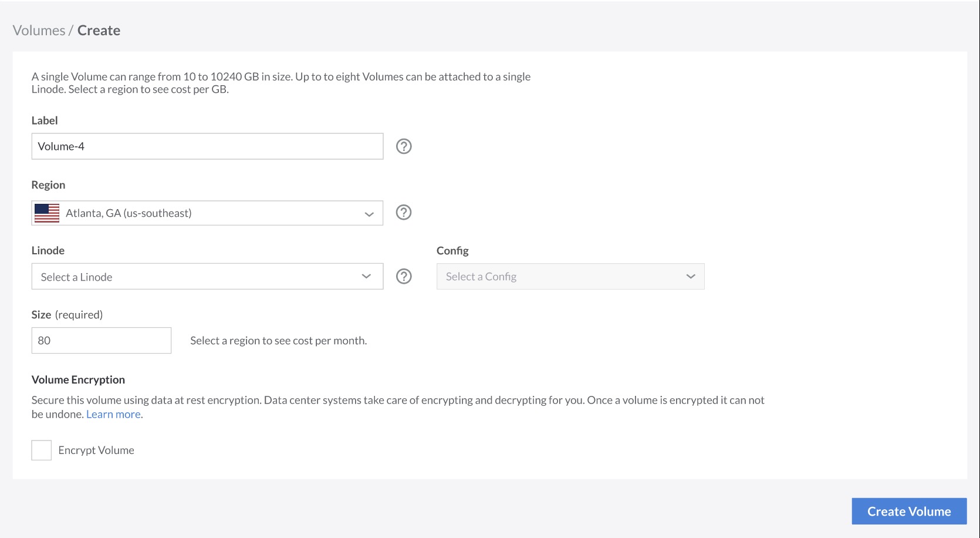Click the help icon beside the Linode selector
980x538 pixels.
[404, 277]
